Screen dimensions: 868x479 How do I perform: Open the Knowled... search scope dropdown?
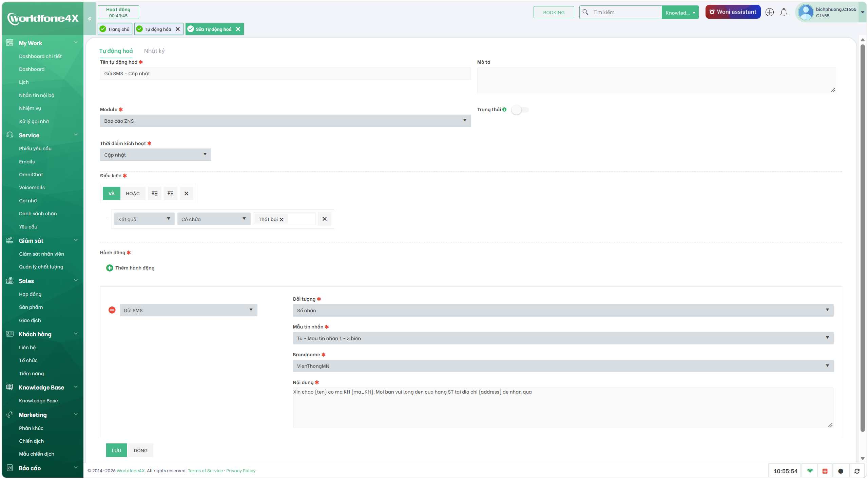pyautogui.click(x=680, y=13)
